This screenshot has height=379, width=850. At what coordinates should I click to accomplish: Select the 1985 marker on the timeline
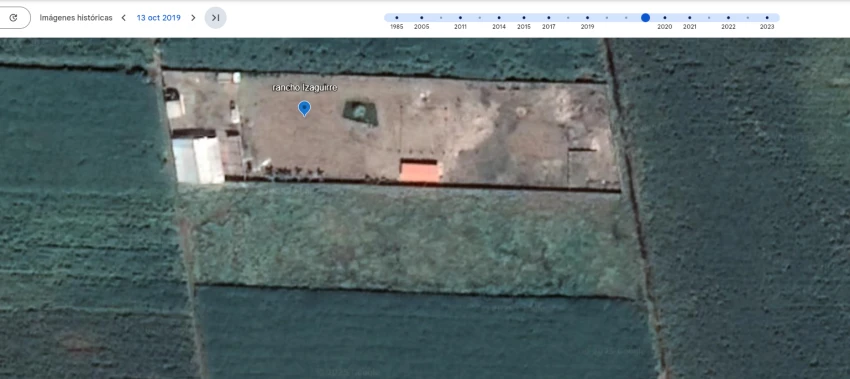397,18
